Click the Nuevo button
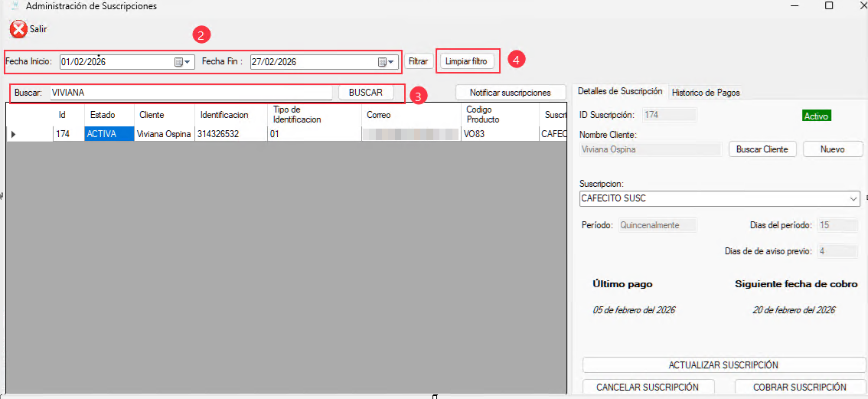868x399 pixels. pos(832,149)
